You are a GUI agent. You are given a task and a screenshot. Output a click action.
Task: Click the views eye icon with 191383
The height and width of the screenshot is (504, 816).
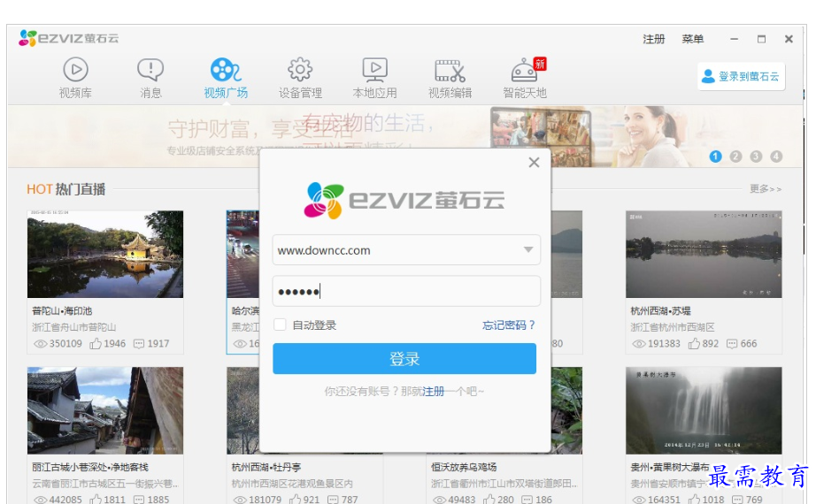pyautogui.click(x=638, y=344)
